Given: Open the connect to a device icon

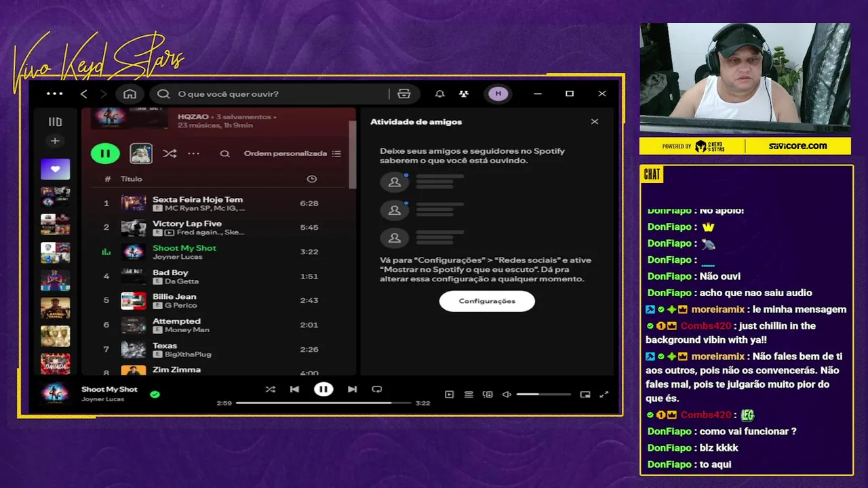Looking at the screenshot, I should (x=488, y=394).
